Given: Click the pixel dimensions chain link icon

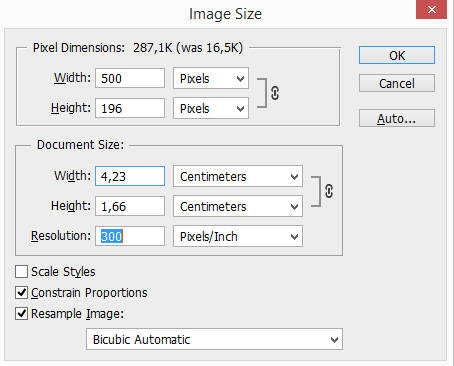Looking at the screenshot, I should point(275,93).
